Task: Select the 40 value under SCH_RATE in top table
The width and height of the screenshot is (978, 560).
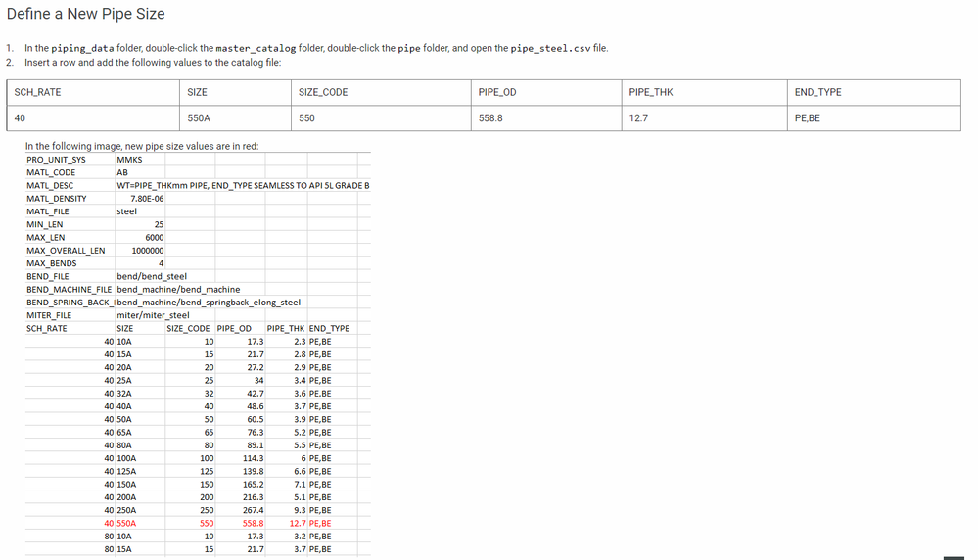Action: coord(20,117)
